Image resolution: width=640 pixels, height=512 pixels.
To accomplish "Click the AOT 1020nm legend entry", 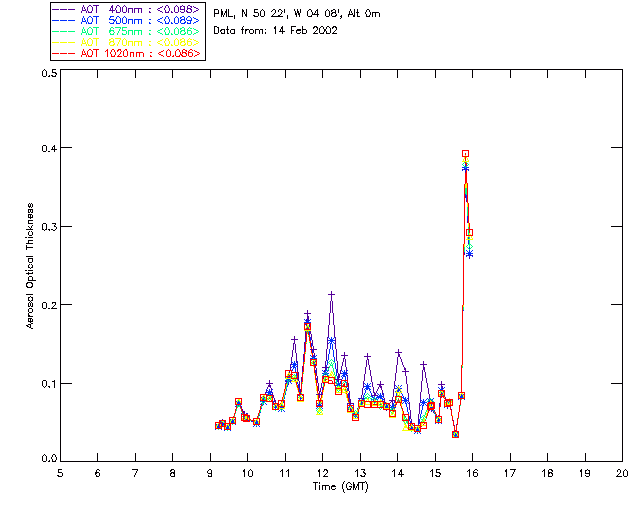I will (x=127, y=53).
